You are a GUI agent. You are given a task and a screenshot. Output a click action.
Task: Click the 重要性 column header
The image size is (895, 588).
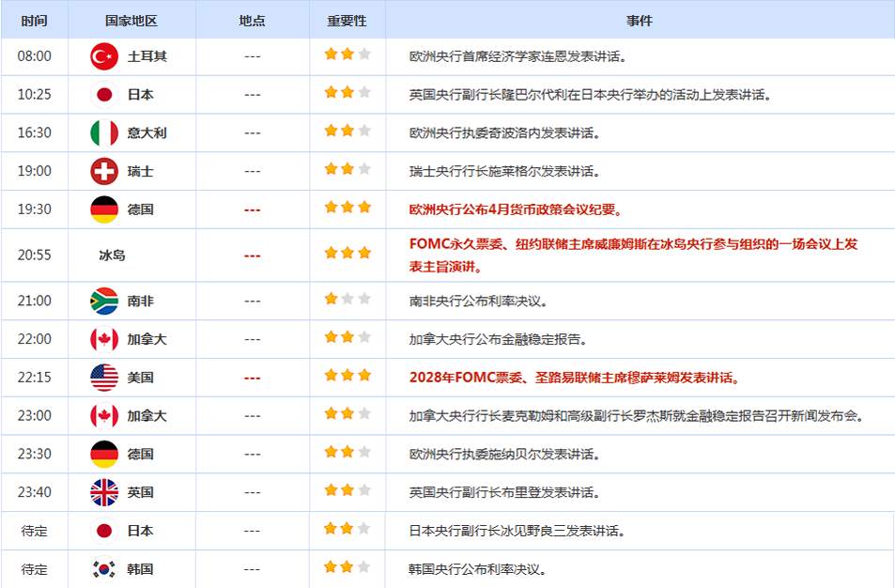tap(347, 21)
